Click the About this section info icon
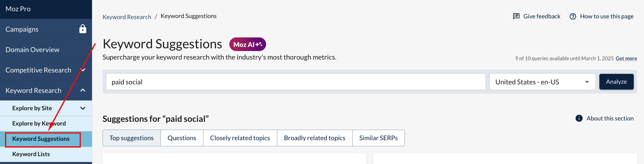This screenshot has height=164, width=644. coord(579,118)
